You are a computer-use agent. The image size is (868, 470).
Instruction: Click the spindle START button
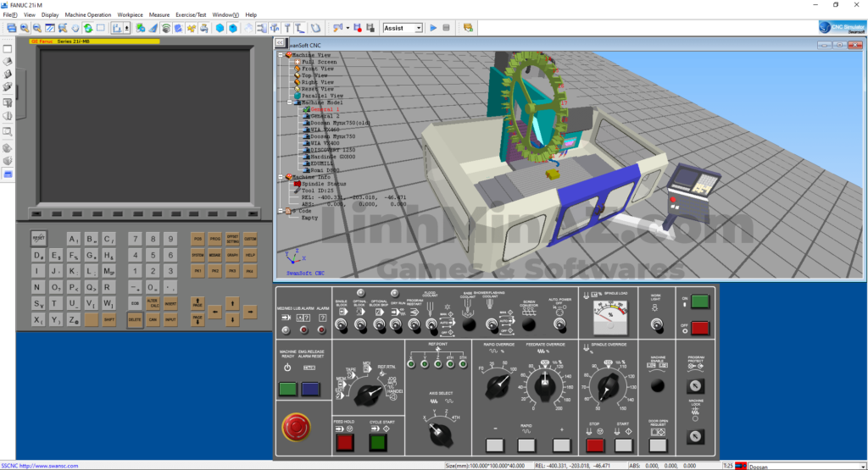(623, 445)
